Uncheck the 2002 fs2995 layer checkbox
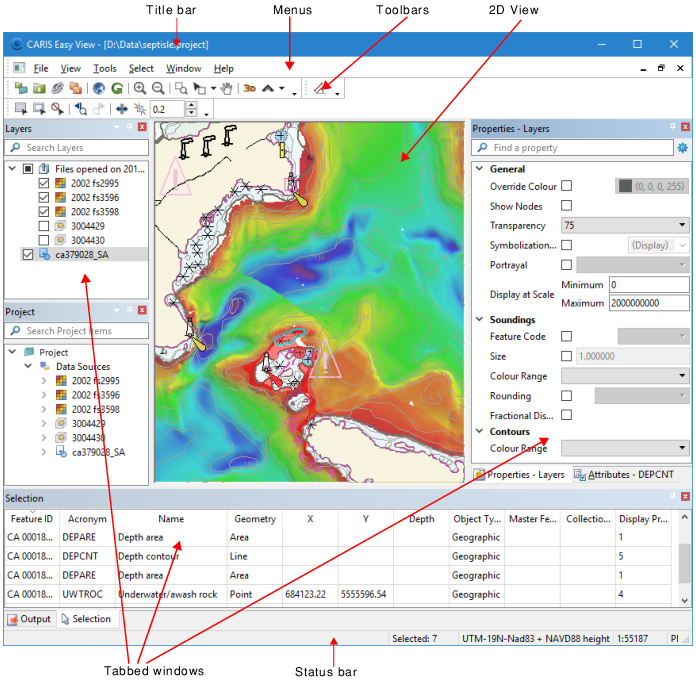Image resolution: width=696 pixels, height=684 pixels. click(43, 184)
